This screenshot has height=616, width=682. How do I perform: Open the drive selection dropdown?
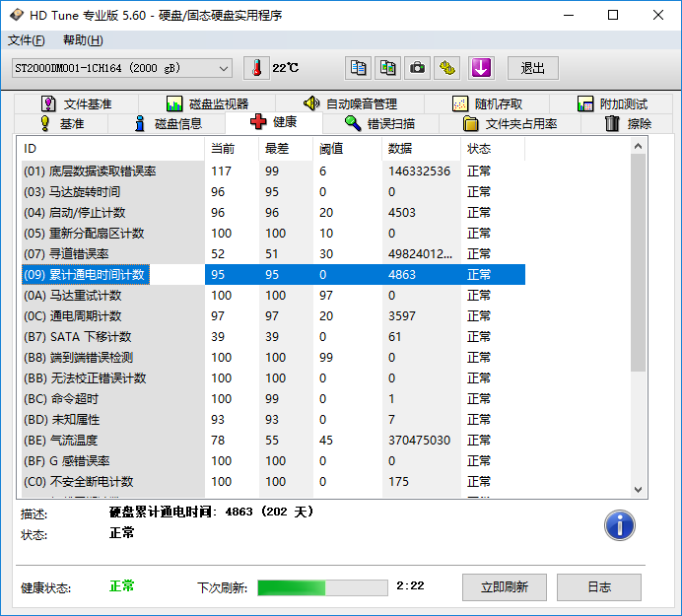[x=122, y=68]
